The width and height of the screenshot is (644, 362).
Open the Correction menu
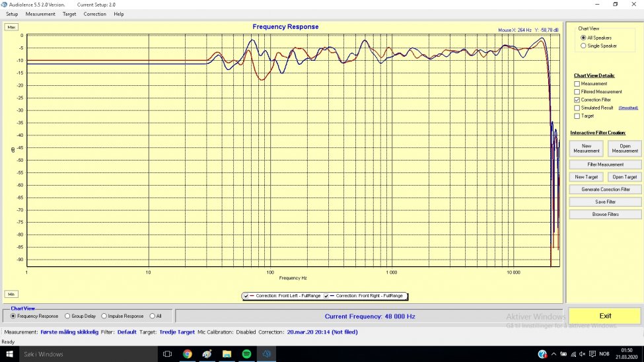(95, 14)
